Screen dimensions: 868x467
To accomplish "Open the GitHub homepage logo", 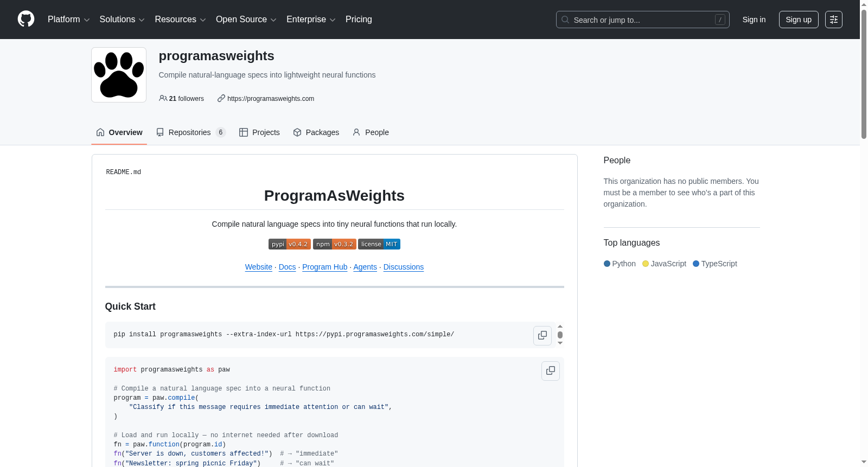I will (26, 20).
